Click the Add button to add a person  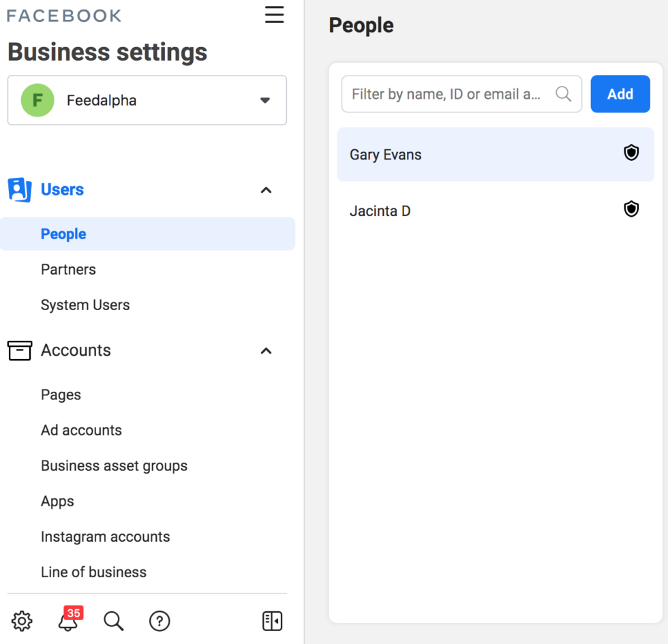[x=620, y=93]
